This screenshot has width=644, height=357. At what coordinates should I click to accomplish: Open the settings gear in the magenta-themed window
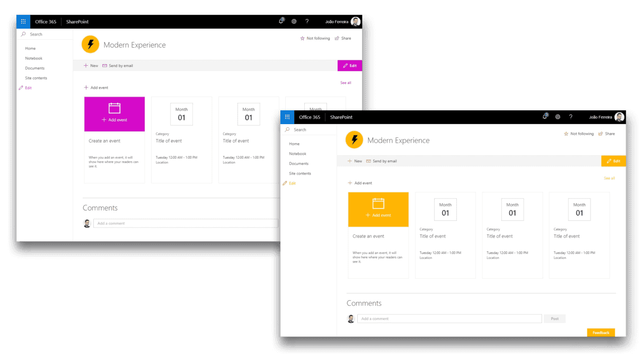[294, 22]
